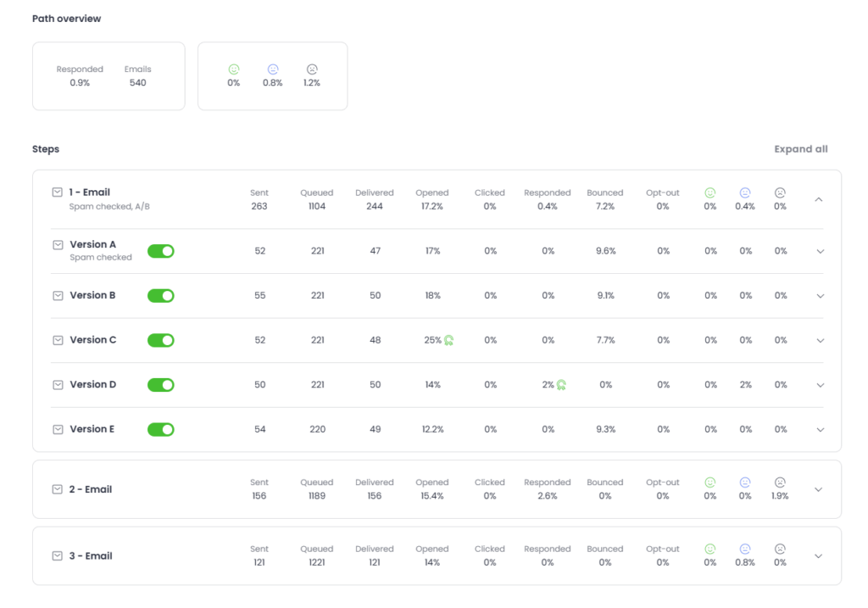Click the green happy face in Path overview
The image size is (868, 608).
(x=234, y=70)
